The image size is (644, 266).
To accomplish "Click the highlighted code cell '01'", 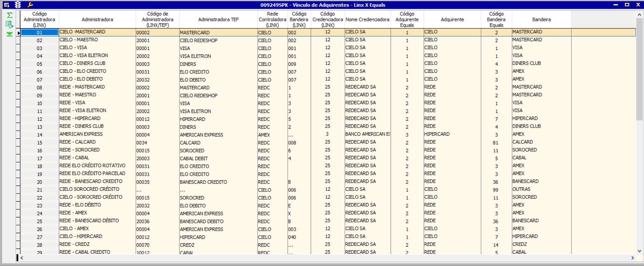I will 39,33.
